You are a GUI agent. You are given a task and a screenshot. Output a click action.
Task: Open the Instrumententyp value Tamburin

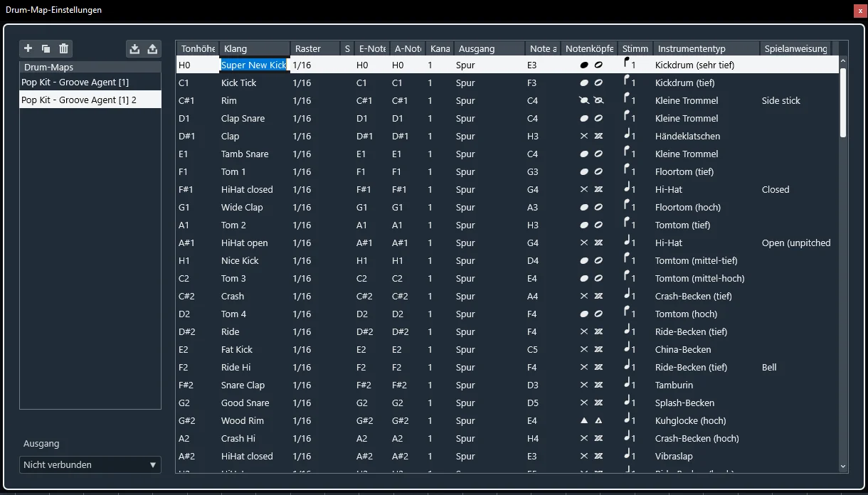[673, 385]
